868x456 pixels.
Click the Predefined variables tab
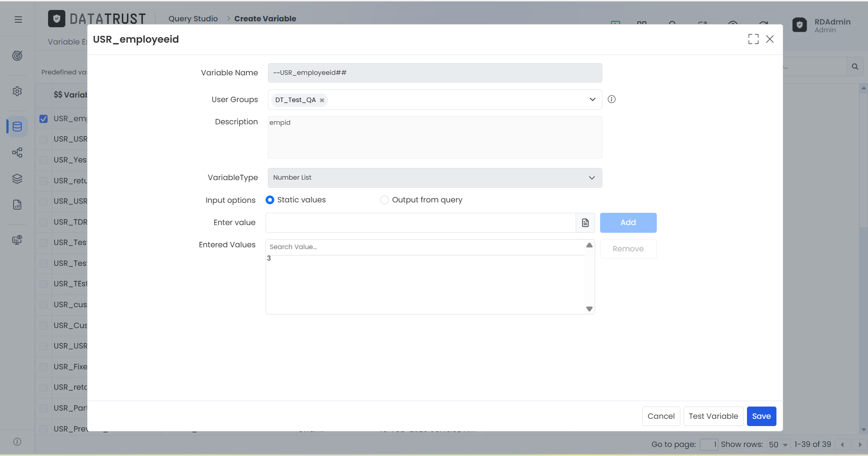pyautogui.click(x=64, y=72)
